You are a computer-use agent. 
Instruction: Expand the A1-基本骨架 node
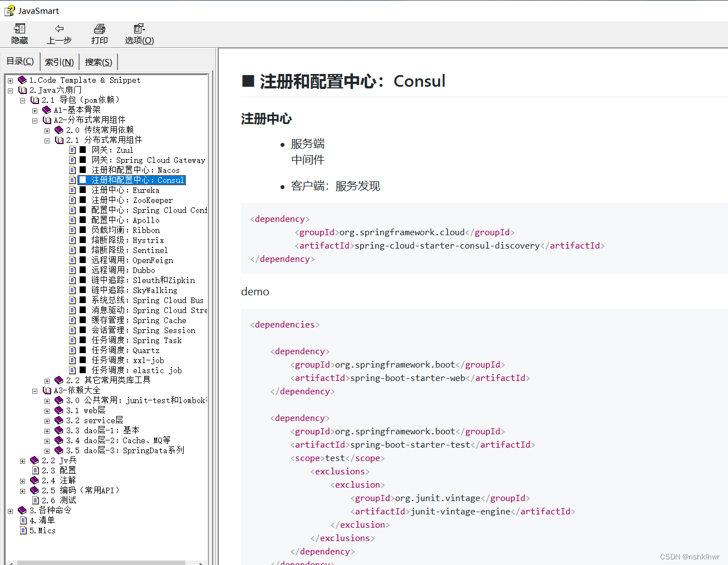[x=35, y=111]
